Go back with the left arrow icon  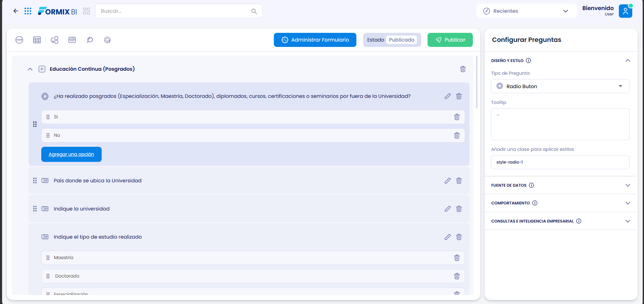(16, 11)
